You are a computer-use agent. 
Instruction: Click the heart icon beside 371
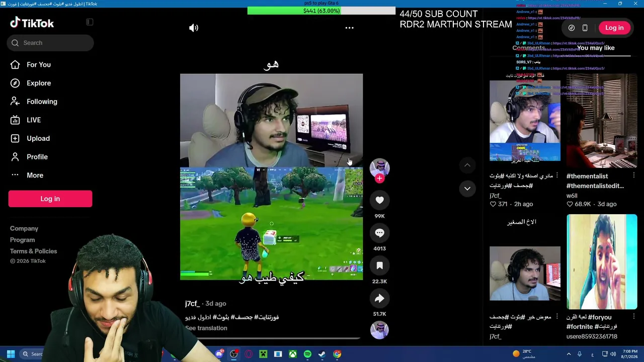point(493,204)
